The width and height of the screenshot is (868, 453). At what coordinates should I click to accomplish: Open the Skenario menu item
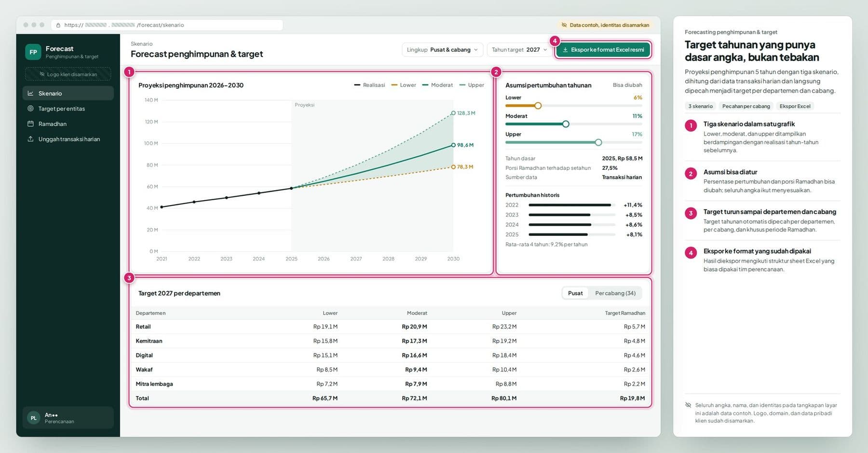point(68,93)
